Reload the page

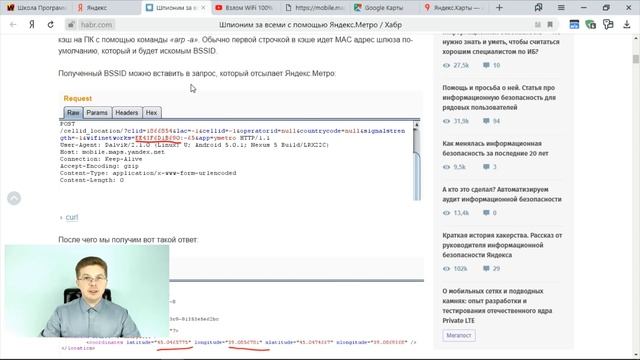tap(51, 24)
